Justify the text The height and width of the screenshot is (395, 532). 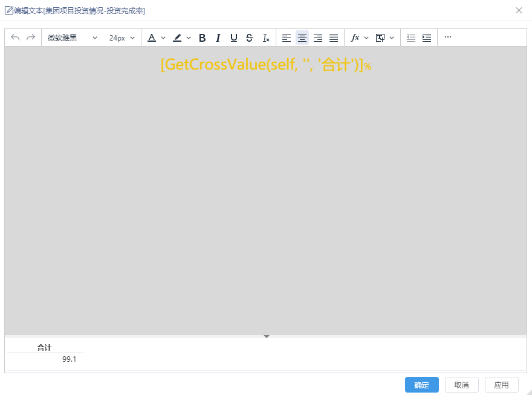click(334, 38)
